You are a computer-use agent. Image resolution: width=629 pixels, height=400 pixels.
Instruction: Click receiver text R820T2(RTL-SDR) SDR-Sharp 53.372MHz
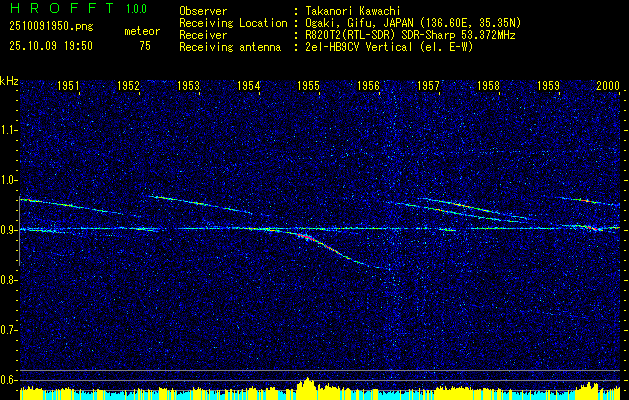tap(410, 35)
